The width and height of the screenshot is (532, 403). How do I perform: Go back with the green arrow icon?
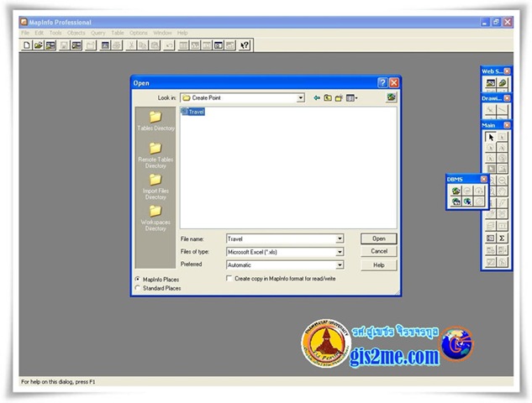point(317,98)
